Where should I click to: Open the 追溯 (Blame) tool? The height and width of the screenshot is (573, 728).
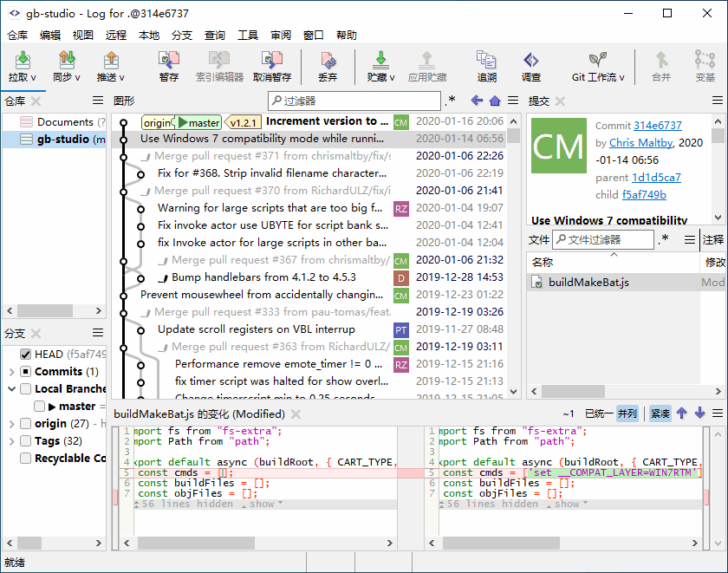[486, 60]
